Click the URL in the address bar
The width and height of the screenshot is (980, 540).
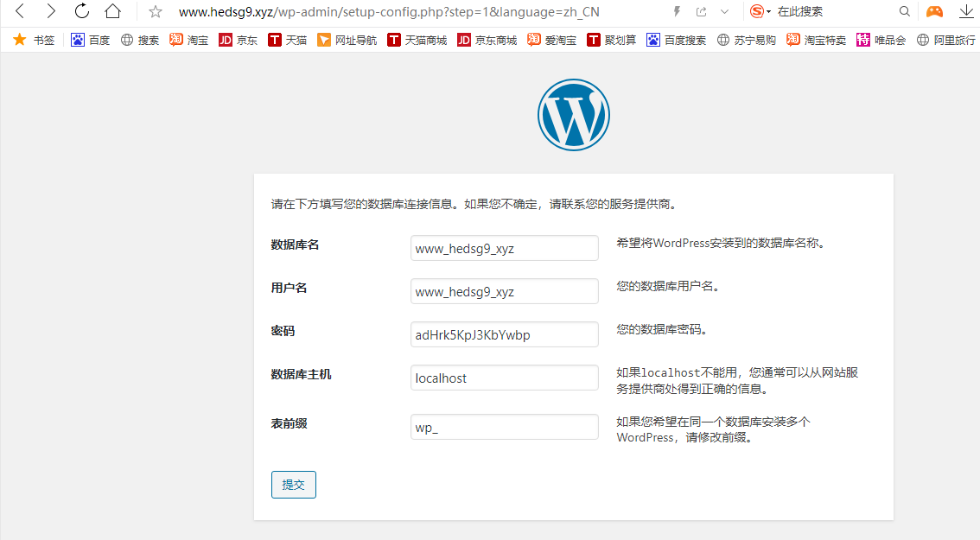[x=389, y=12]
